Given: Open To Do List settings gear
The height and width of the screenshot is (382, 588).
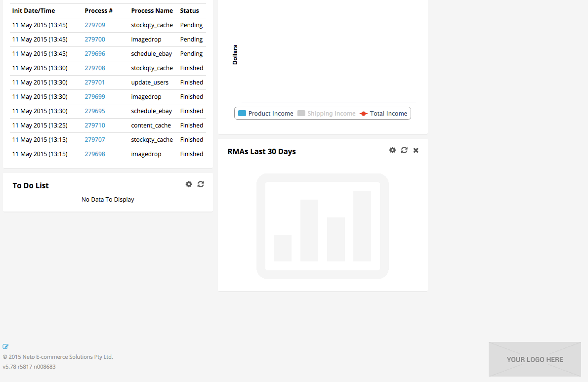Looking at the screenshot, I should pos(189,184).
